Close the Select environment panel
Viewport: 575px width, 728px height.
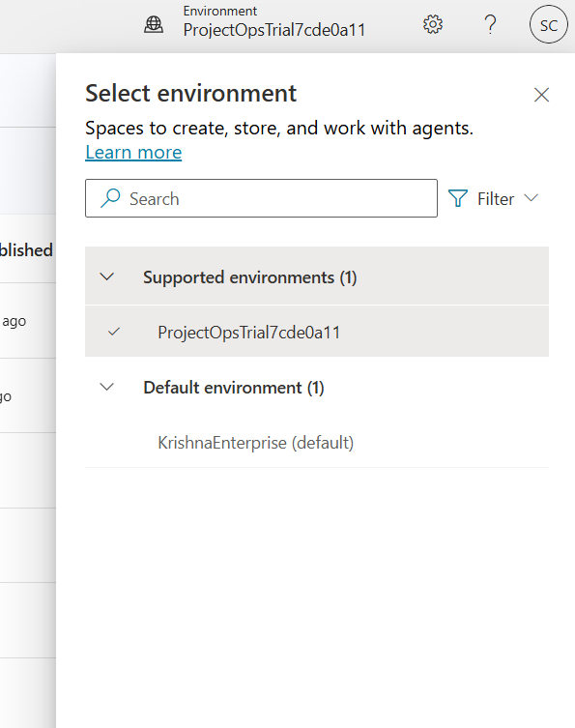click(x=541, y=95)
